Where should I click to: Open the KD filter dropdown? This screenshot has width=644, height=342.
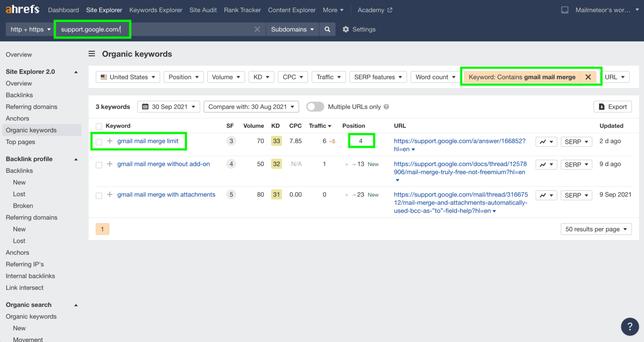[261, 77]
